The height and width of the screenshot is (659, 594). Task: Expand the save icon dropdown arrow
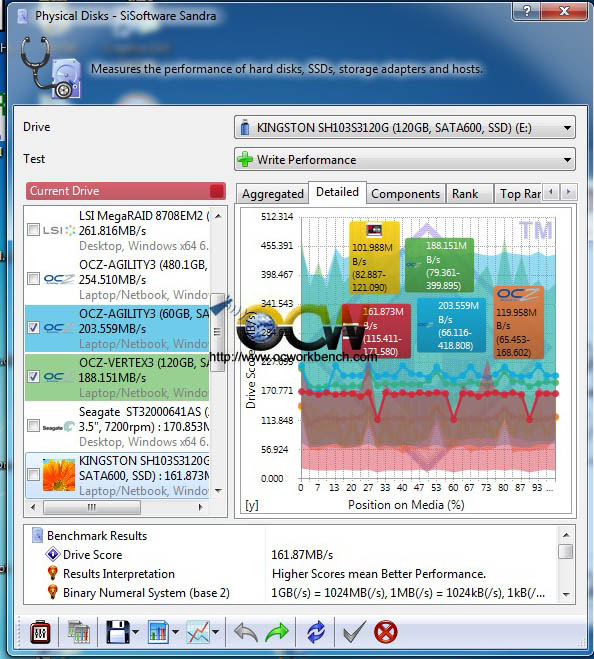click(136, 632)
